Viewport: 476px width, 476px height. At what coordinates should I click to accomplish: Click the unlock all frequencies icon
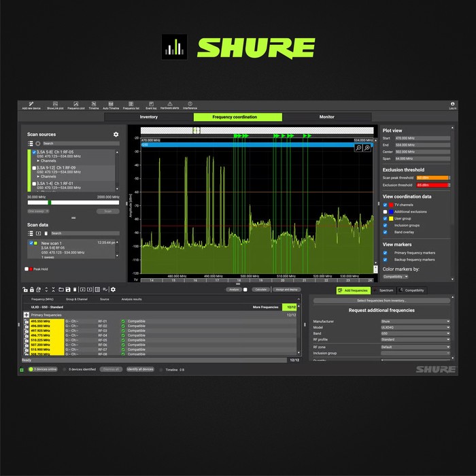25,290
